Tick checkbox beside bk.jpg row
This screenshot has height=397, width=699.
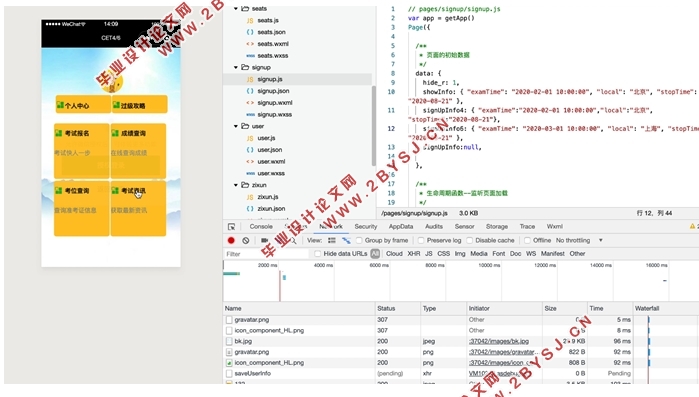coord(229,341)
